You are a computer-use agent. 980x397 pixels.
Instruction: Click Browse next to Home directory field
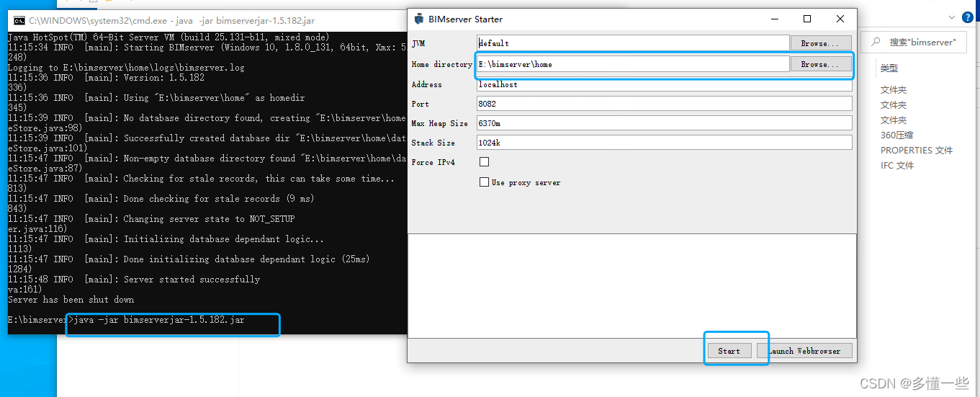click(x=821, y=64)
